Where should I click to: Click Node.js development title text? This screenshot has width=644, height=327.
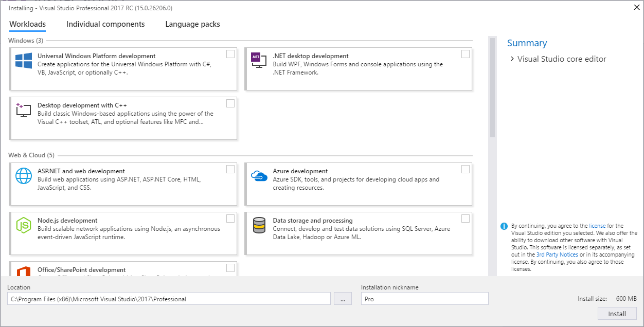pos(67,221)
